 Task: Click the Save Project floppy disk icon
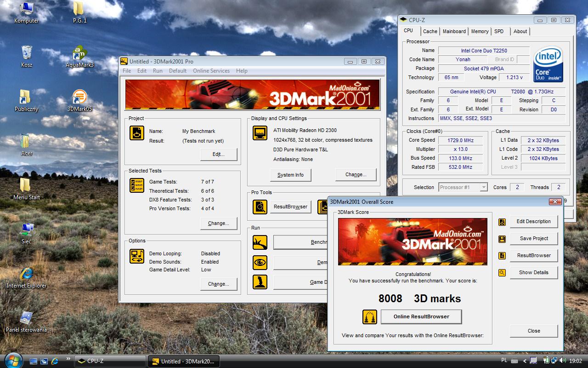502,239
